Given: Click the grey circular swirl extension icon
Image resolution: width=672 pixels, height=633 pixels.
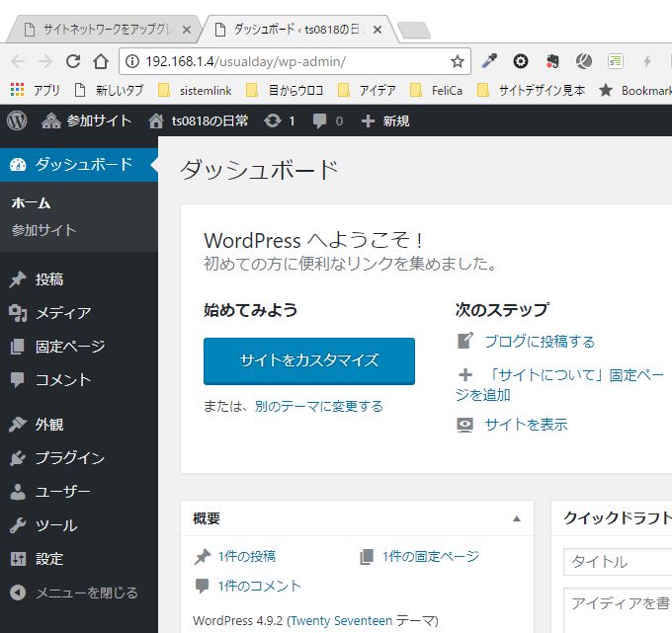Looking at the screenshot, I should coord(584,61).
